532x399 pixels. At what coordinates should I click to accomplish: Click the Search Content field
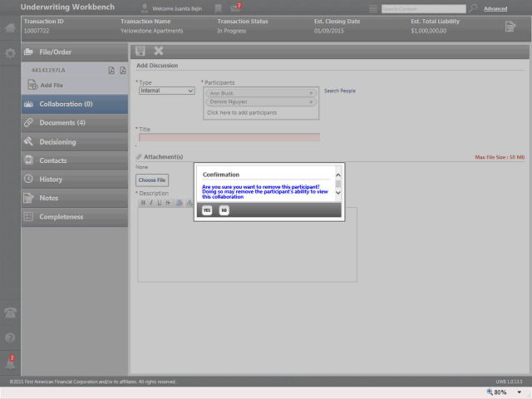(423, 9)
